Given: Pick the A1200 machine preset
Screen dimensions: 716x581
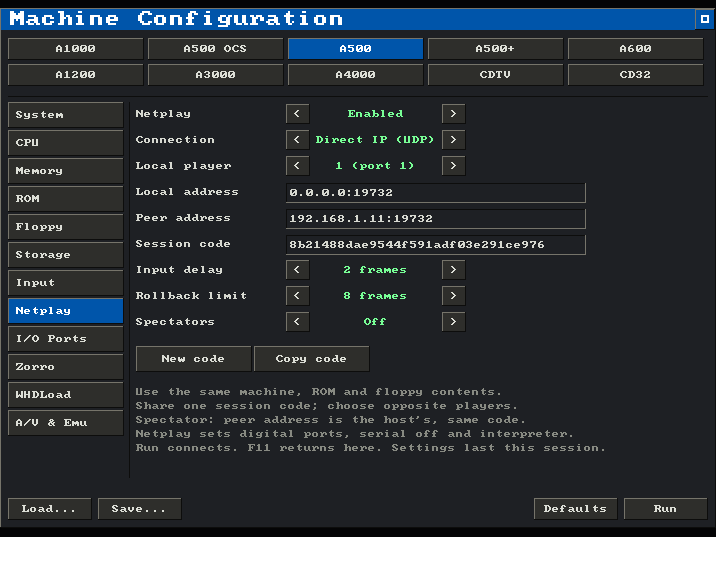Looking at the screenshot, I should [75, 75].
